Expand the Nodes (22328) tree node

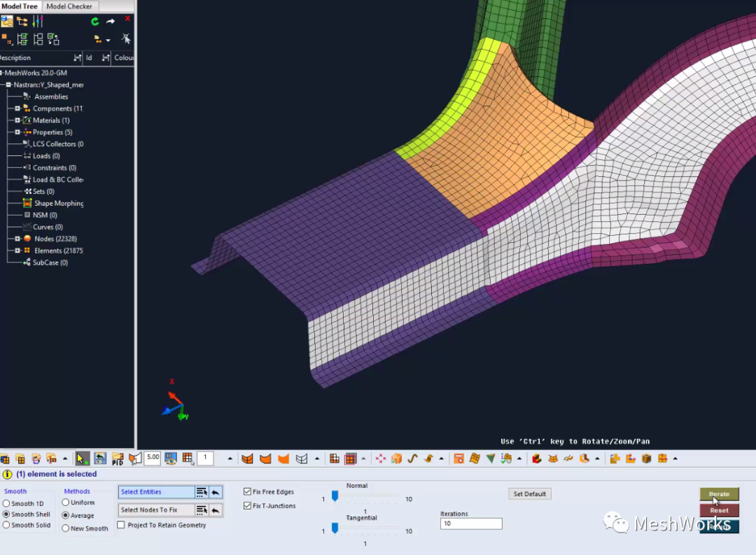(17, 239)
